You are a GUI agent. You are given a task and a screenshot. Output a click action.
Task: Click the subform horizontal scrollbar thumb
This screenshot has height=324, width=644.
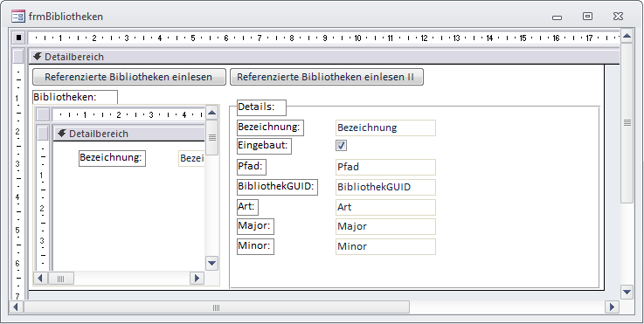61,278
